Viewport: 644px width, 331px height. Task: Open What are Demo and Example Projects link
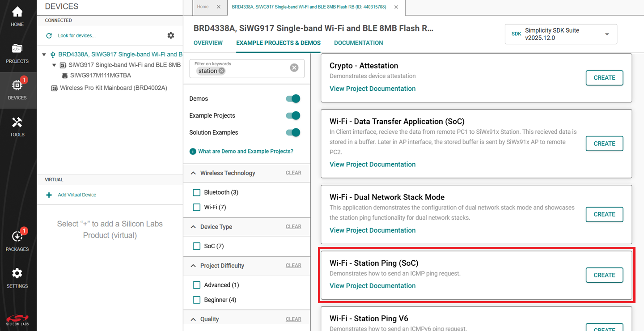(246, 152)
